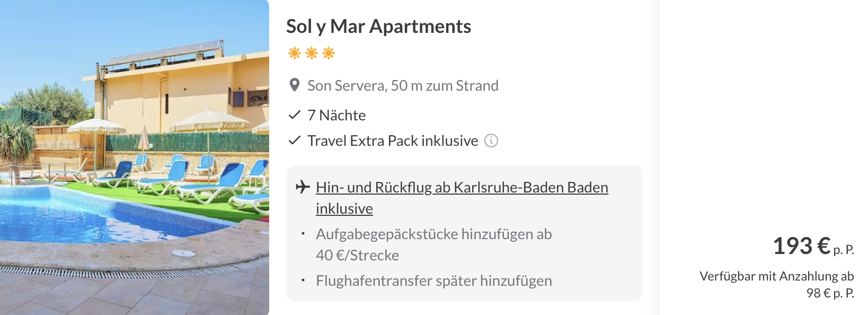Select the Son Servera location text
868x315 pixels.
pos(403,85)
